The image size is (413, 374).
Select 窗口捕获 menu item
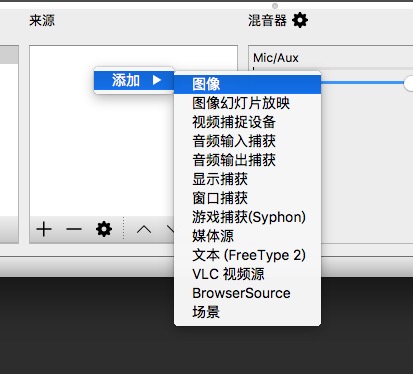(x=247, y=198)
